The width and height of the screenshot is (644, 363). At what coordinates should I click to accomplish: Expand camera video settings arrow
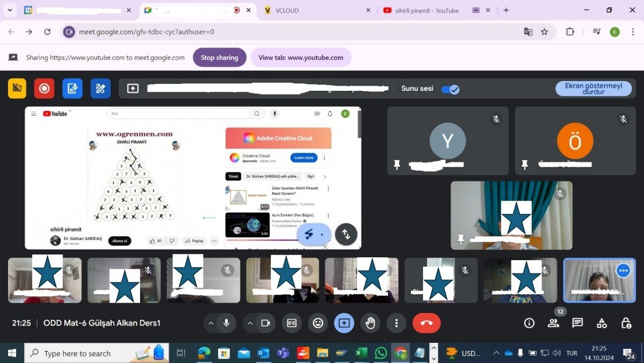[250, 323]
